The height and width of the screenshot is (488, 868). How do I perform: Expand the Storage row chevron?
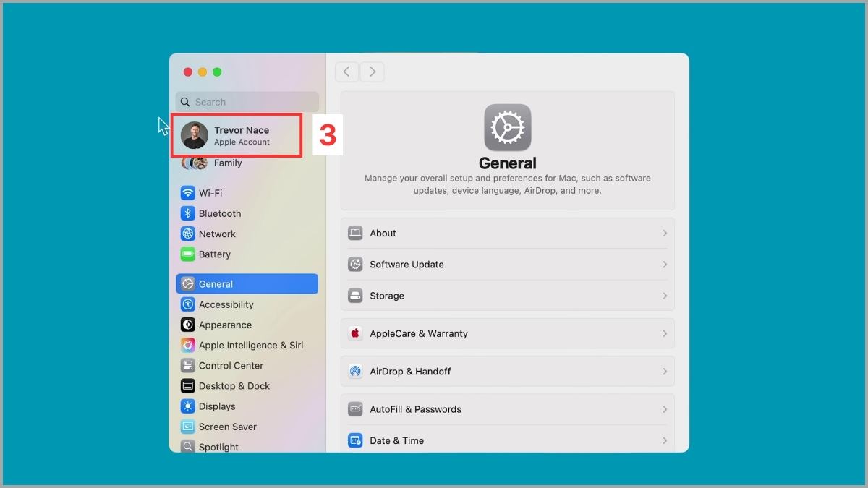tap(665, 296)
